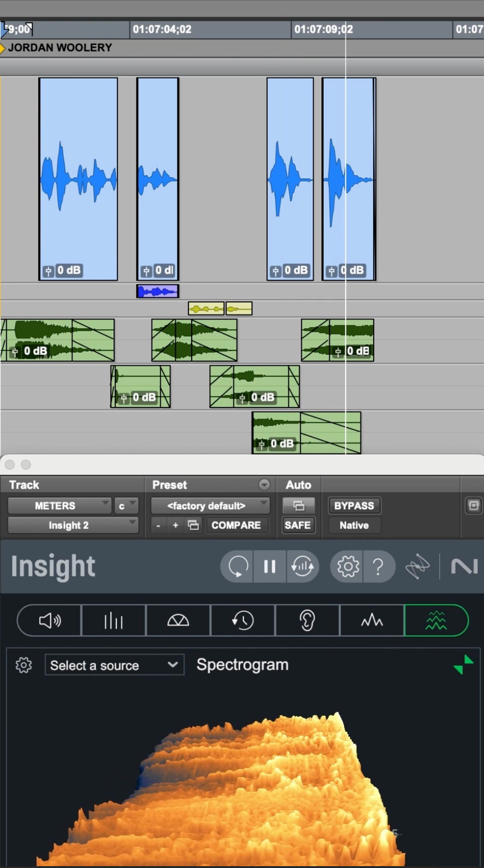Click the Native Instruments NI logo
The width and height of the screenshot is (484, 868).
point(464,566)
